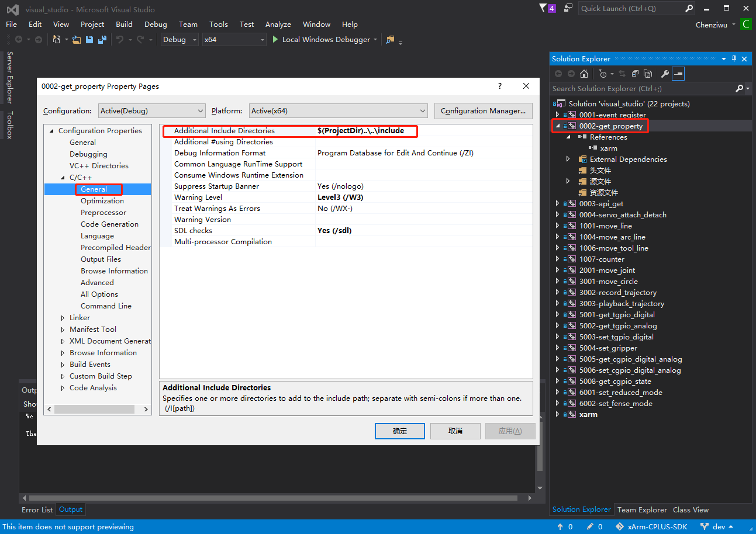Click Collapse All icon in Solution Explorer

point(634,74)
